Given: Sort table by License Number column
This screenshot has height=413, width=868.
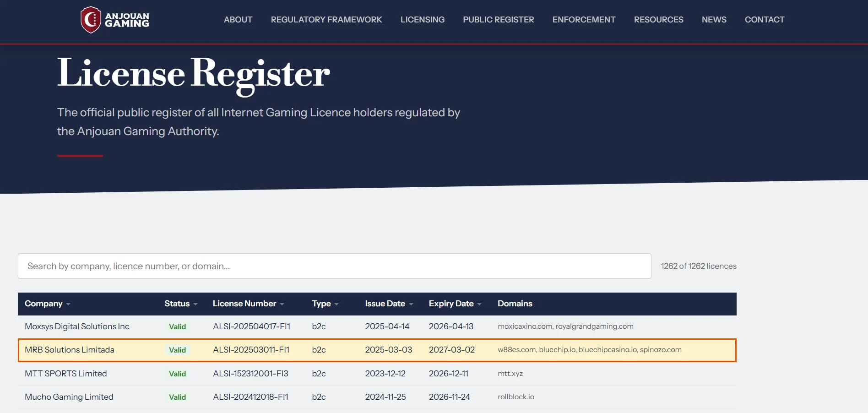Looking at the screenshot, I should pyautogui.click(x=249, y=304).
